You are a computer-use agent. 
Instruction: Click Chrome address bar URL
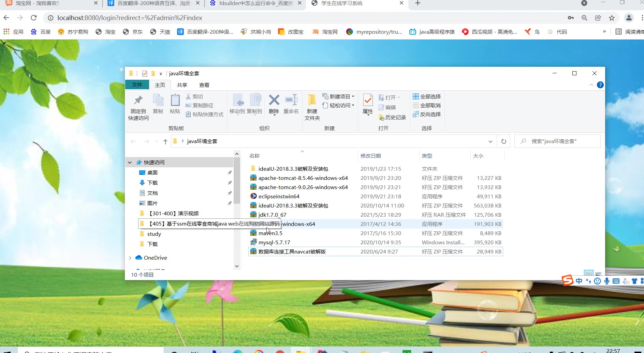point(130,18)
